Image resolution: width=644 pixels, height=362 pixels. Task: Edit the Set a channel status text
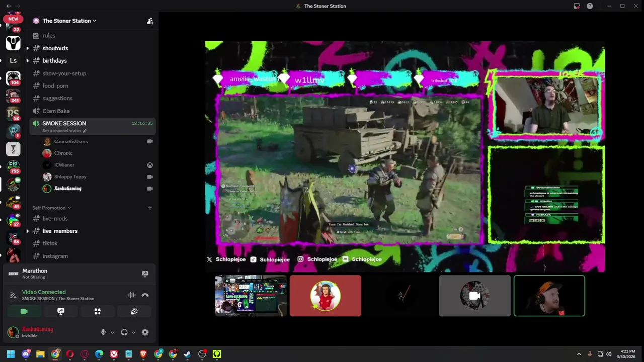[x=64, y=131]
